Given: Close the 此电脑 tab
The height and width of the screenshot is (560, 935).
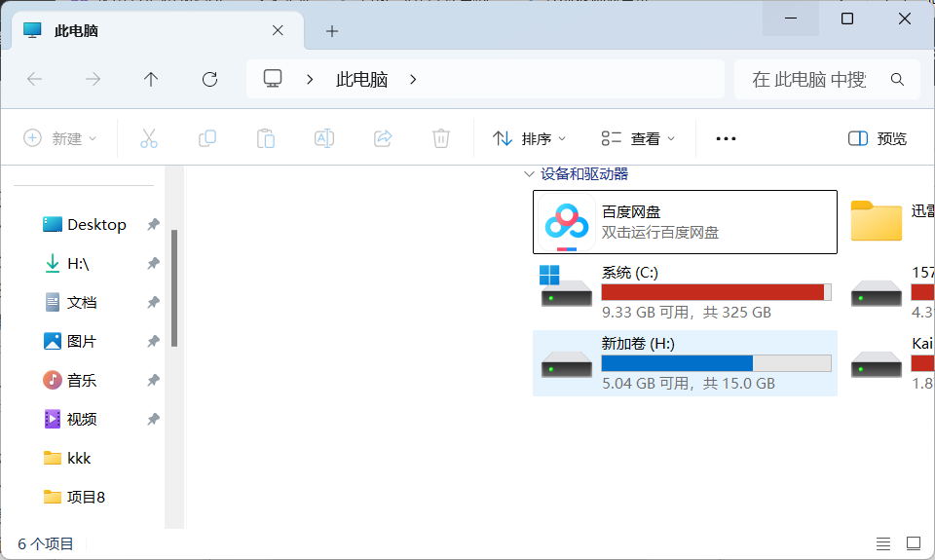Looking at the screenshot, I should tap(278, 30).
